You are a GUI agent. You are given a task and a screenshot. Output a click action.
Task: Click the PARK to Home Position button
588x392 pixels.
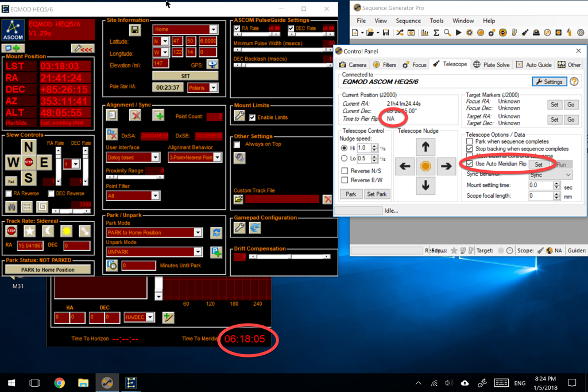pos(48,270)
